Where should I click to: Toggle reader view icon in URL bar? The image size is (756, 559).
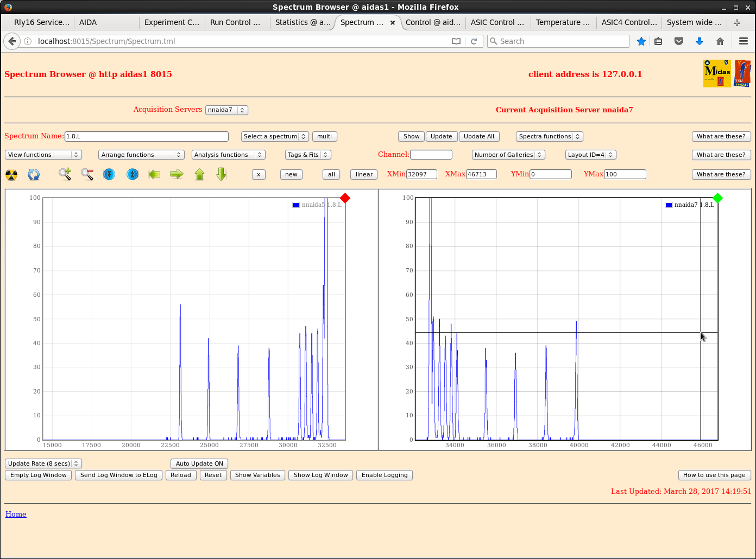click(456, 41)
